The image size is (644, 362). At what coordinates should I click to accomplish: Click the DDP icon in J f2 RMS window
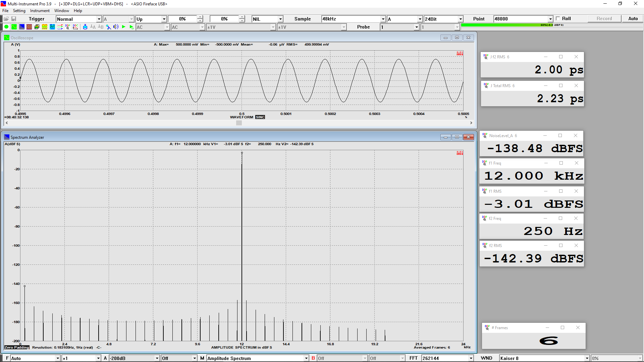486,57
